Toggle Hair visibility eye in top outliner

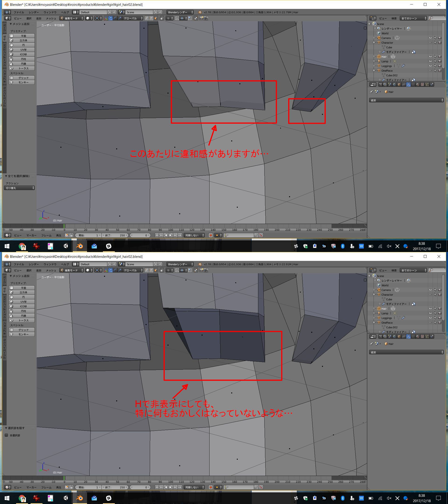coord(430,57)
